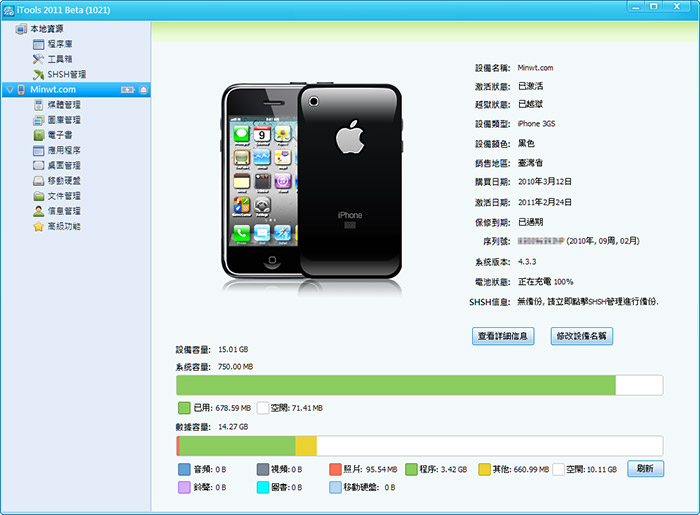The height and width of the screenshot is (515, 700).
Task: Click the green 程序 3.42 GB swatch
Action: (411, 469)
